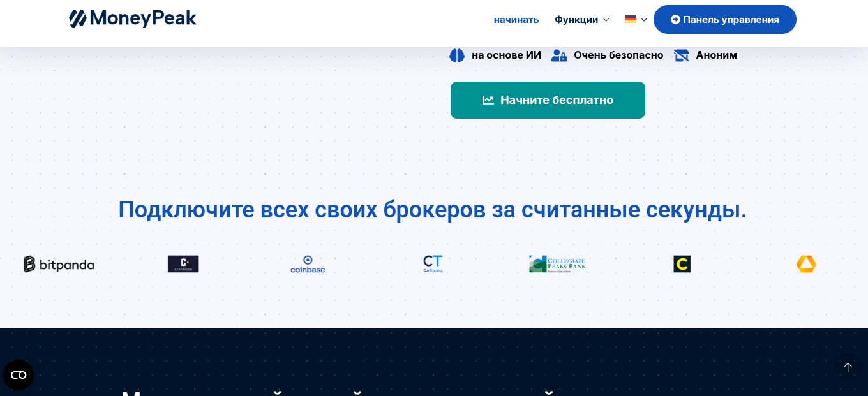This screenshot has width=868, height=396.
Task: Select the yellow C broker logo
Action: click(x=682, y=264)
